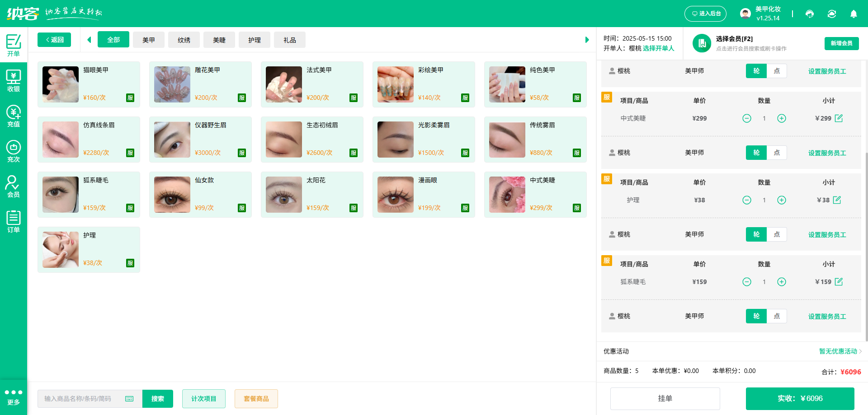Click the refresh sync icon in header
This screenshot has height=415, width=868.
click(x=832, y=14)
